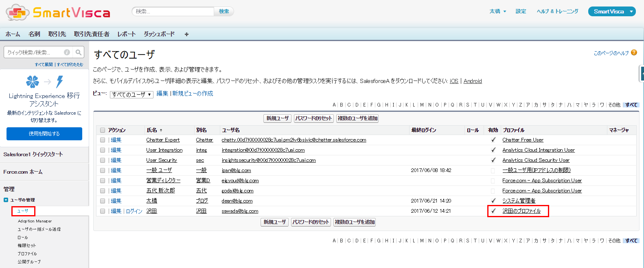644x268 pixels.
Task: Check the User Integration row checkbox
Action: (x=103, y=150)
